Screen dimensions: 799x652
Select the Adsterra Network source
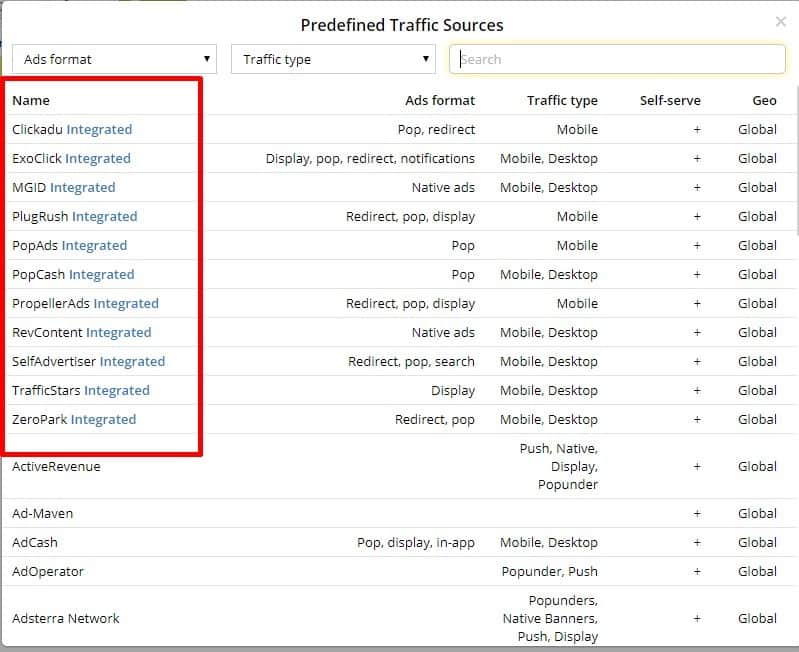66,618
